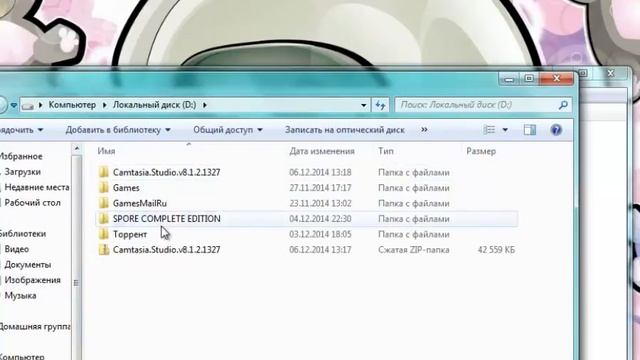This screenshot has height=360, width=640.
Task: Click size 42 559 КБ of ZIP file
Action: coord(496,249)
